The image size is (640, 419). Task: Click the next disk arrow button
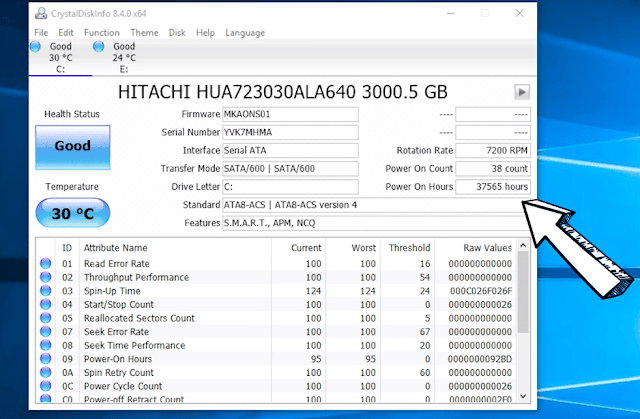click(522, 92)
